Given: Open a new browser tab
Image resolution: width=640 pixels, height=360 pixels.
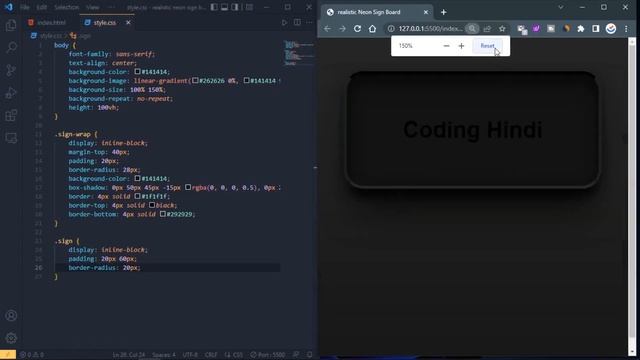Looking at the screenshot, I should click(x=444, y=12).
